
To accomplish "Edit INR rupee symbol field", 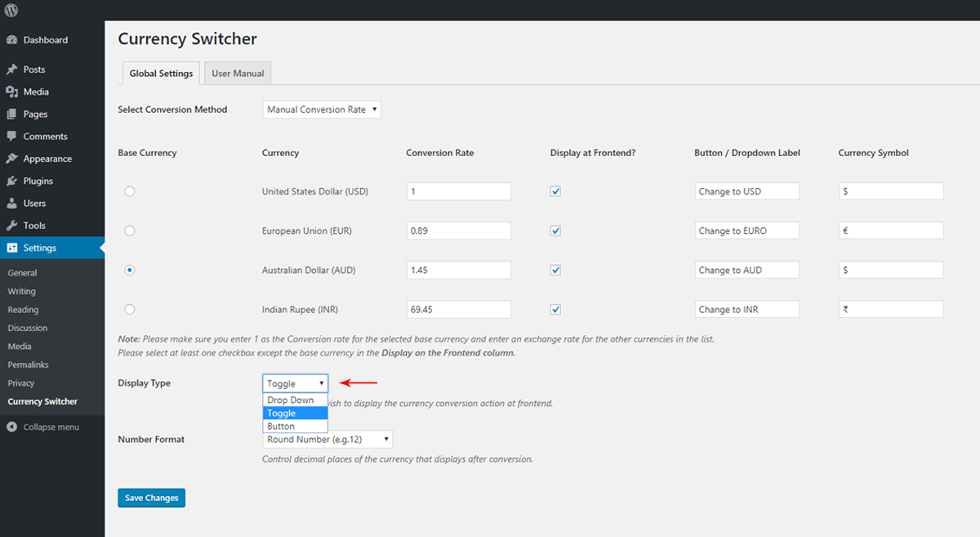I will click(891, 309).
